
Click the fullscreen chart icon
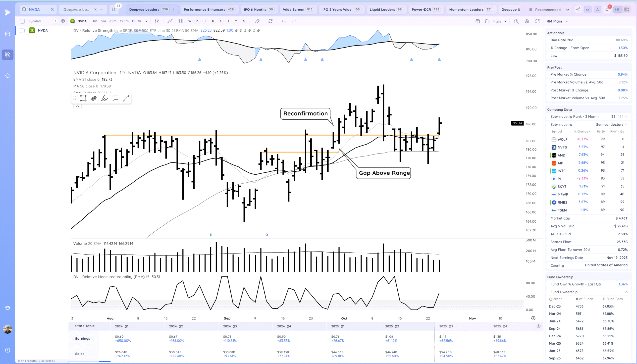pos(537,21)
